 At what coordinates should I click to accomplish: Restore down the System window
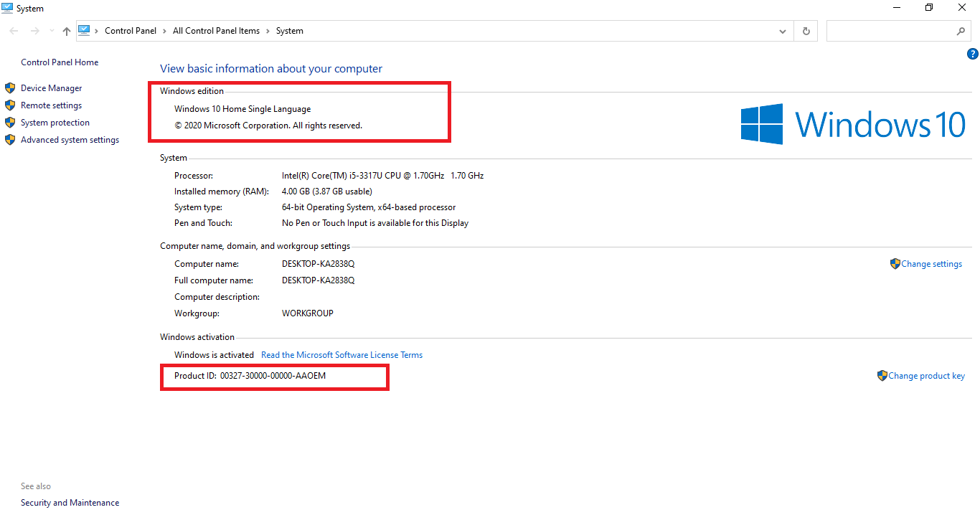click(x=930, y=8)
